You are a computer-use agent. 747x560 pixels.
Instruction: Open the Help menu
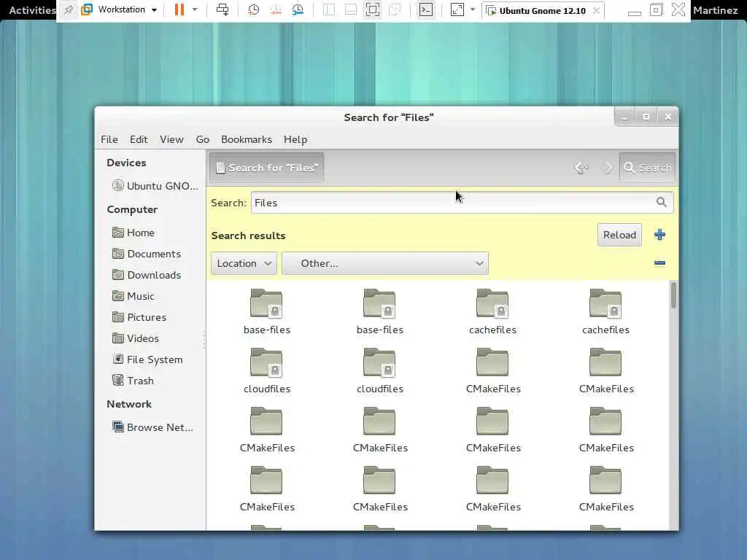295,139
